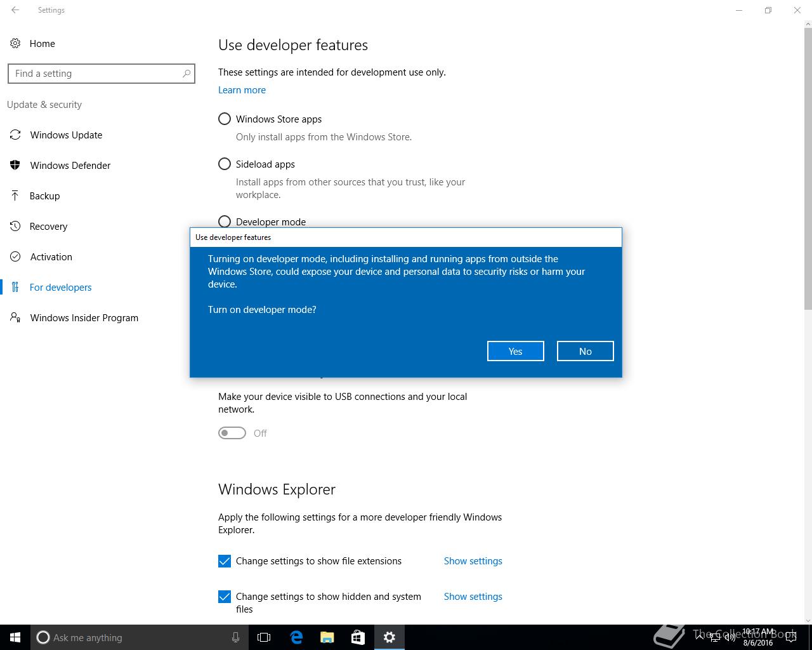Click the Cortana circle icon
Viewport: 812px width, 650px height.
click(x=43, y=637)
